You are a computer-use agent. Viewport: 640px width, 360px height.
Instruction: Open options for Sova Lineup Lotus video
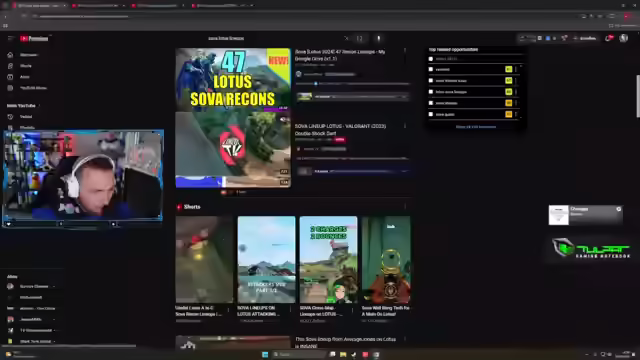(x=405, y=126)
